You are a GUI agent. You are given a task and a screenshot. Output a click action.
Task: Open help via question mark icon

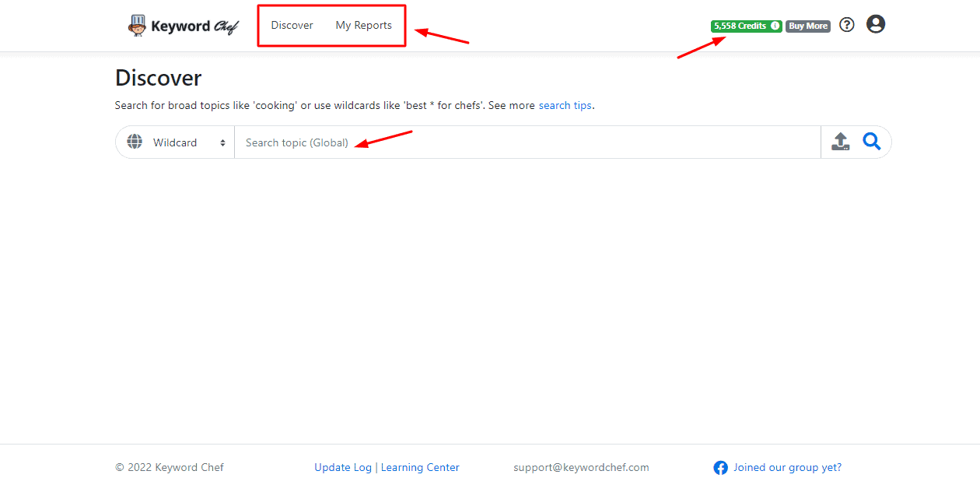tap(847, 25)
